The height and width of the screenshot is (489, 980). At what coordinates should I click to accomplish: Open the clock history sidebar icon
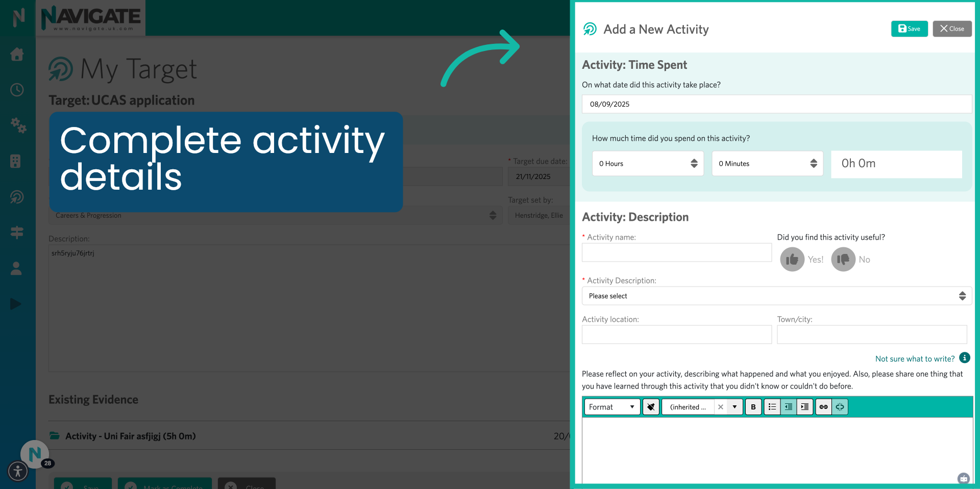pyautogui.click(x=17, y=90)
